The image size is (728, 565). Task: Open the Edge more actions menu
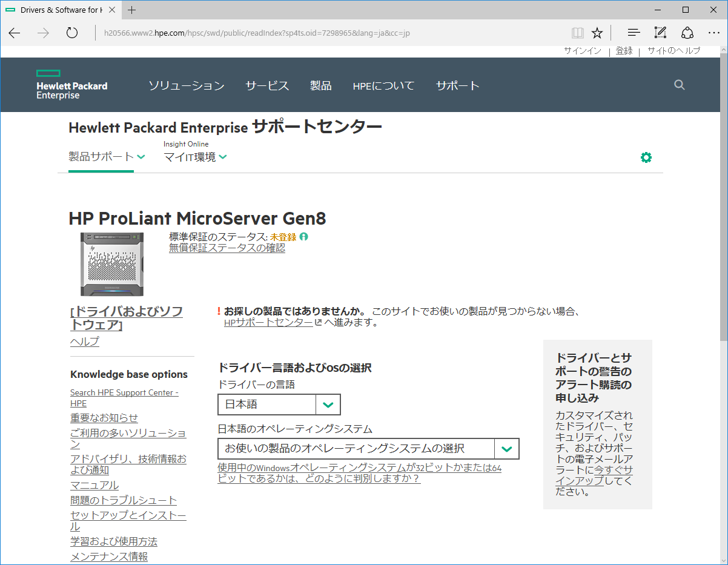713,33
